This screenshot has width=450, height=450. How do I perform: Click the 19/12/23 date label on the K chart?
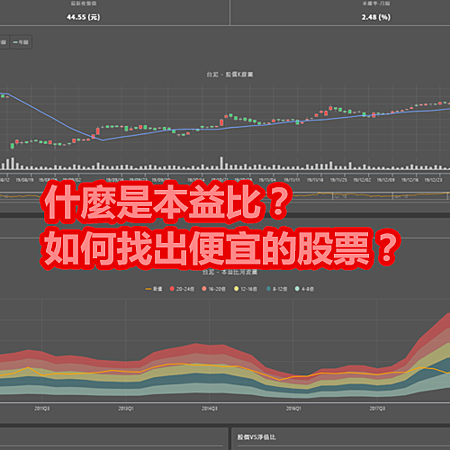pyautogui.click(x=433, y=180)
